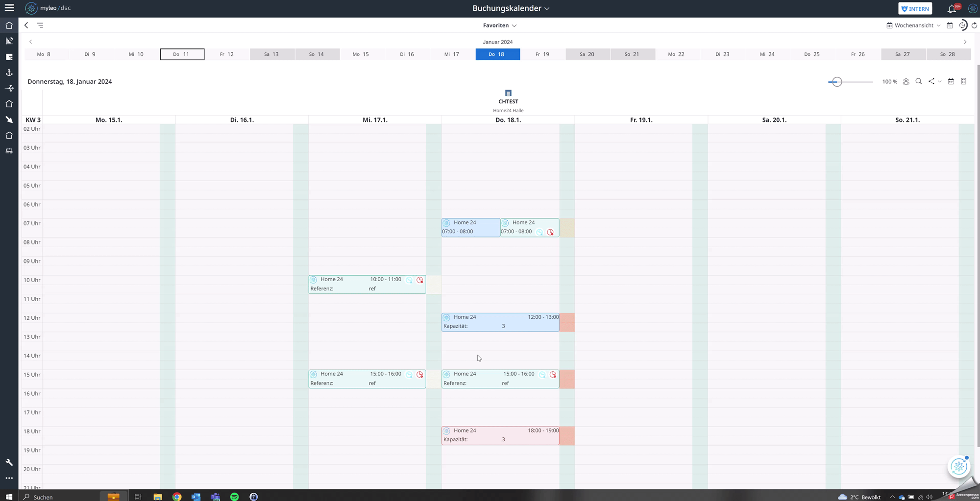Open the notifications bell
Image resolution: width=980 pixels, height=501 pixels.
click(952, 8)
